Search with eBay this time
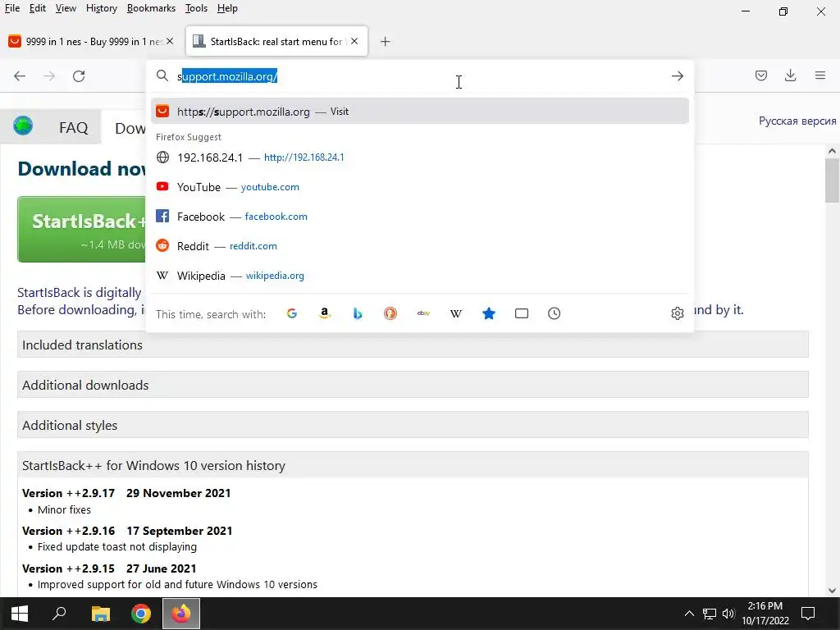Image resolution: width=840 pixels, height=630 pixels. (423, 313)
